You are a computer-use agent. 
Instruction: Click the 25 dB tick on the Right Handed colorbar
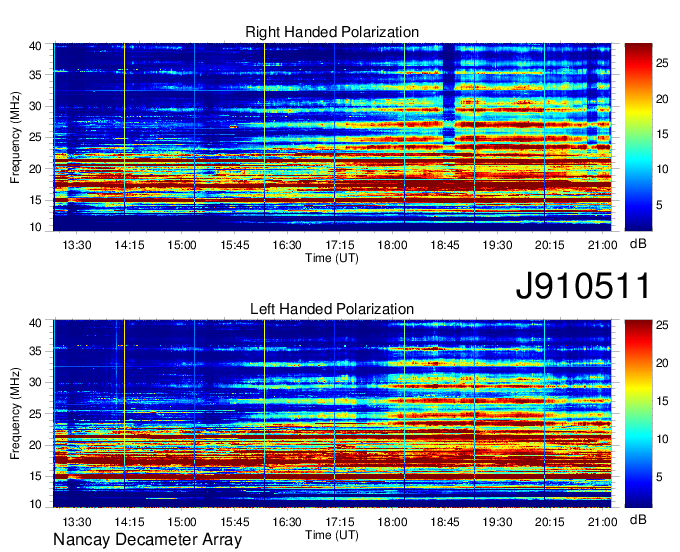coord(662,63)
